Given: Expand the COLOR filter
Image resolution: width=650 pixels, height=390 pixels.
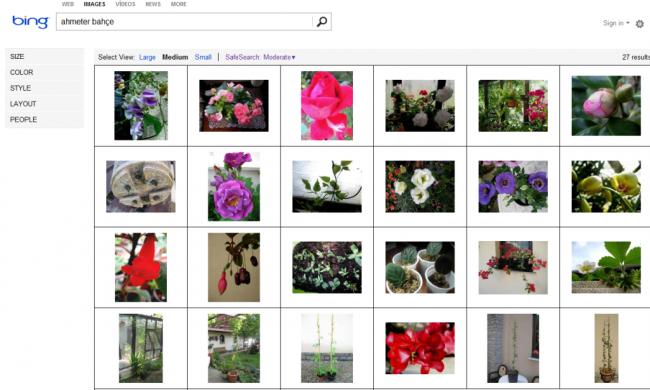Looking at the screenshot, I should (x=44, y=72).
